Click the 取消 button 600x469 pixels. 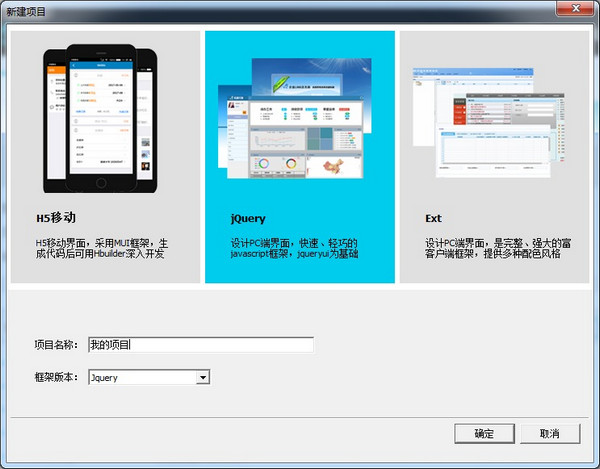[x=550, y=433]
